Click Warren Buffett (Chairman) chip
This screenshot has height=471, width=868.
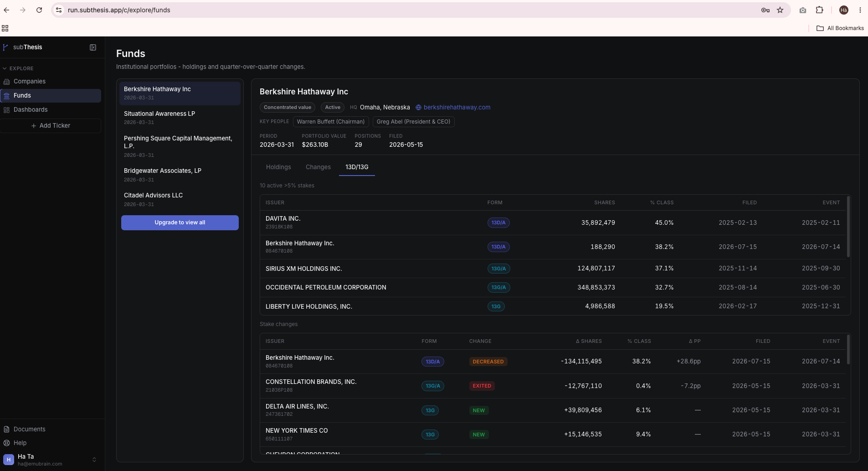[331, 122]
